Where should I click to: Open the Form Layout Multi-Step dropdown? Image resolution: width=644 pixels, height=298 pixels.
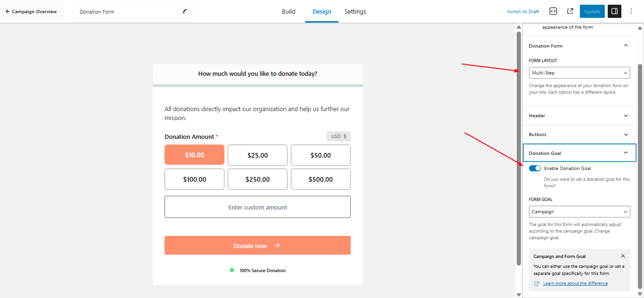[x=579, y=73]
